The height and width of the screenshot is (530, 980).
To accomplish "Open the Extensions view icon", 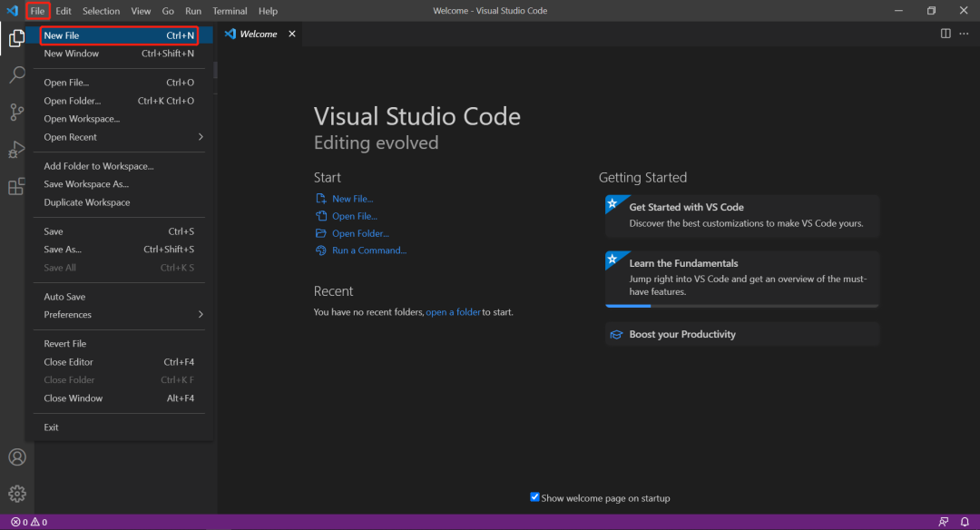I will click(x=16, y=187).
